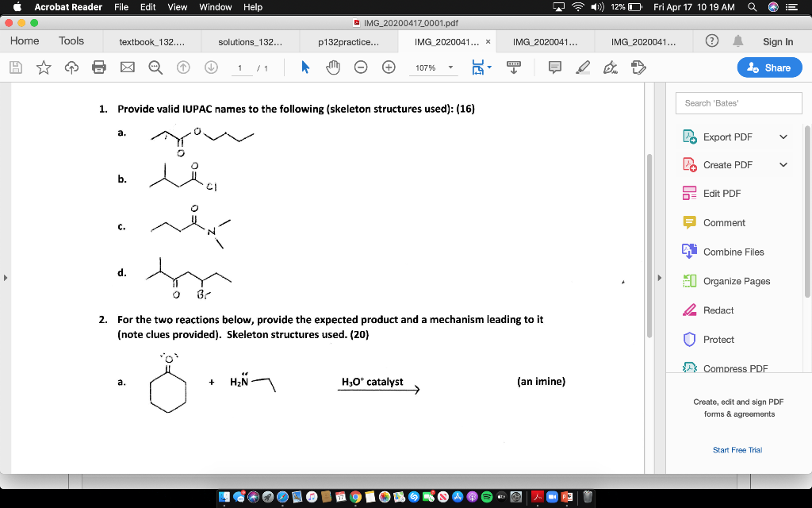
Task: Share the file via cloud upload icon
Action: tap(72, 67)
